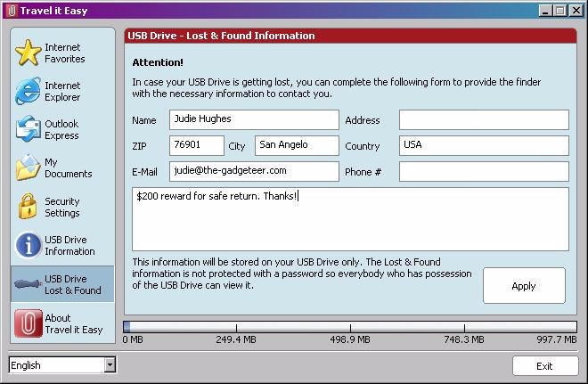Edit the E-Mail address field

254,171
